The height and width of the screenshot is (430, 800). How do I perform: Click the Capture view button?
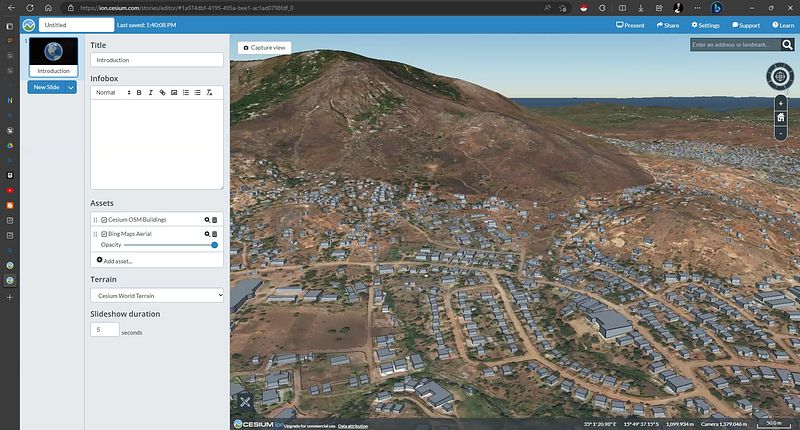(x=264, y=47)
